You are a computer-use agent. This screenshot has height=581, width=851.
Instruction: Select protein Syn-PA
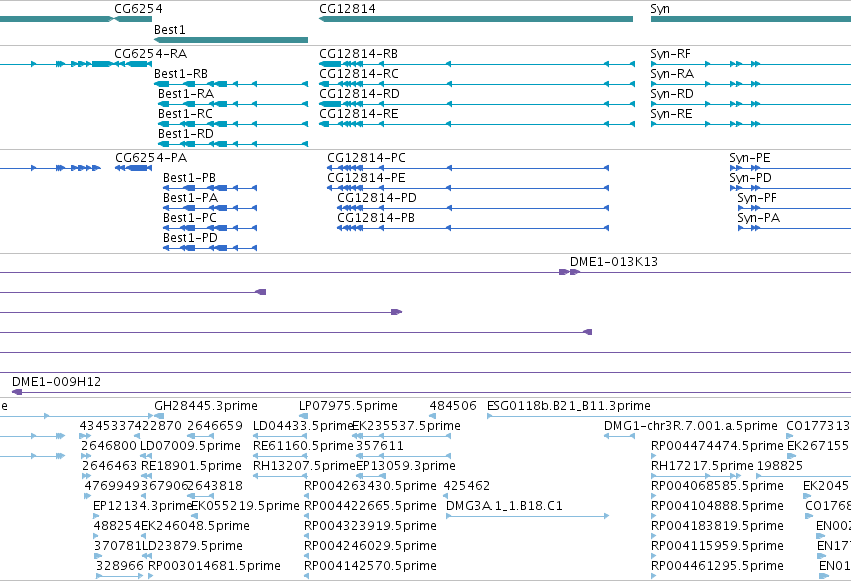pyautogui.click(x=759, y=218)
